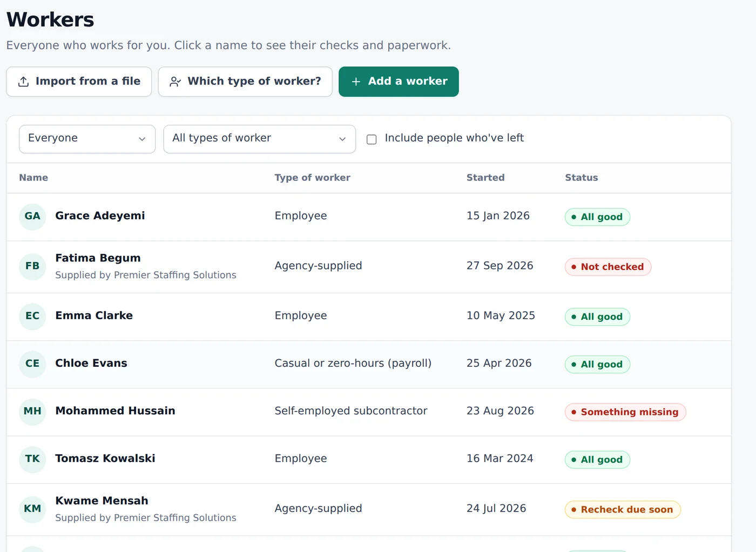Open Tomasz Kowalski's worker record
756x552 pixels.
tap(105, 459)
